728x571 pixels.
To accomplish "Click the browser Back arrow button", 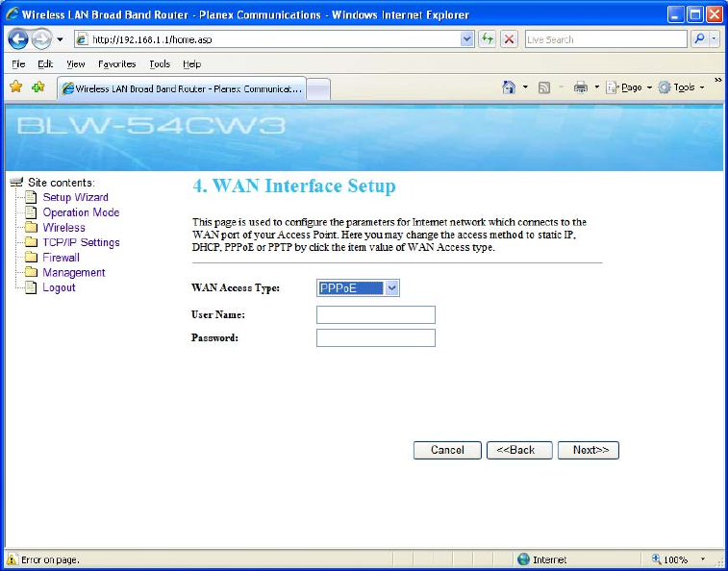I will [x=18, y=39].
